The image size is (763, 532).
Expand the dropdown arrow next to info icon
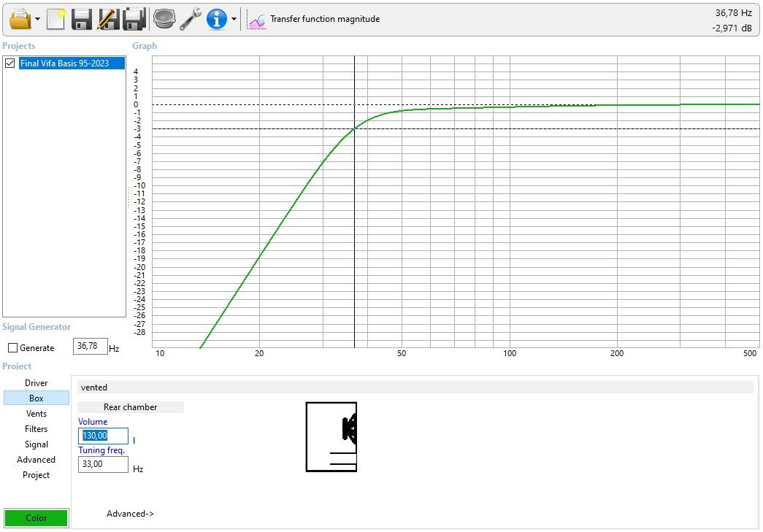click(234, 20)
